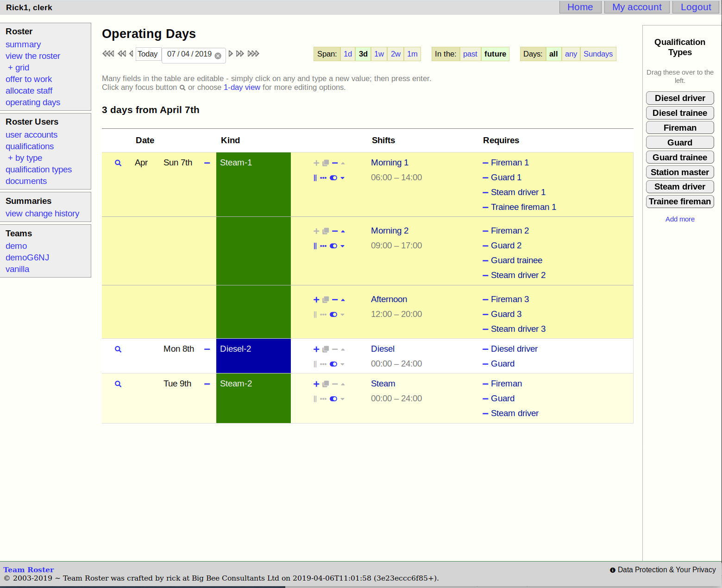The height and width of the screenshot is (588, 722).
Task: Open the 1-day view link
Action: (x=242, y=88)
